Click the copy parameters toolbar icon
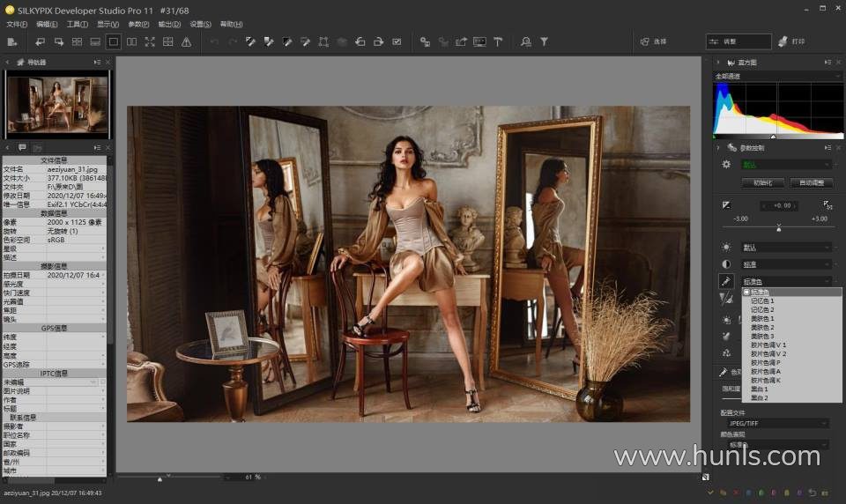This screenshot has width=846, height=504. tap(425, 41)
